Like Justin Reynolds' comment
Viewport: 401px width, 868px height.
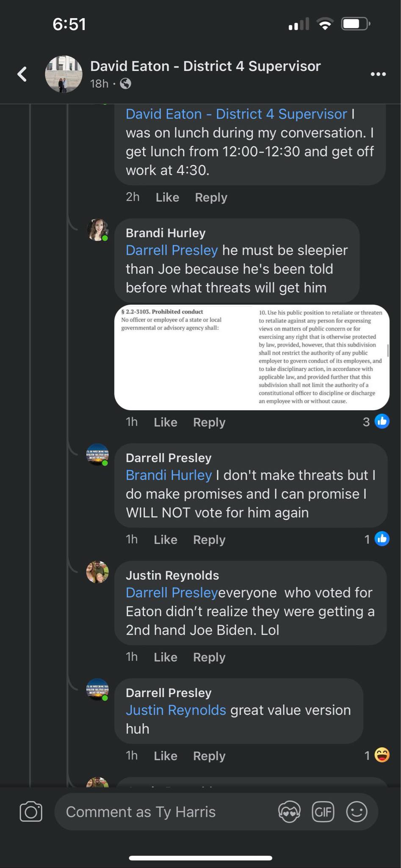click(x=165, y=657)
